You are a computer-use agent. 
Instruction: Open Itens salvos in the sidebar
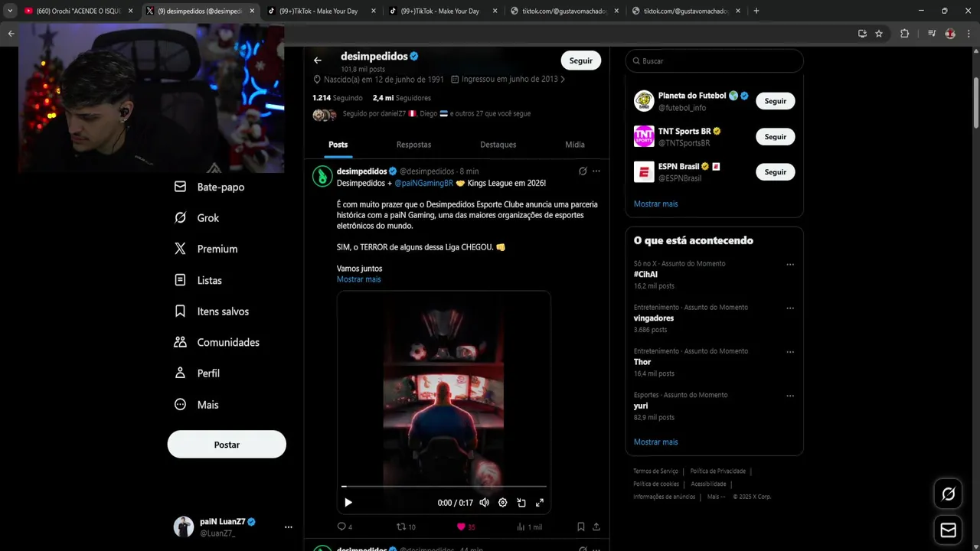[211, 311]
